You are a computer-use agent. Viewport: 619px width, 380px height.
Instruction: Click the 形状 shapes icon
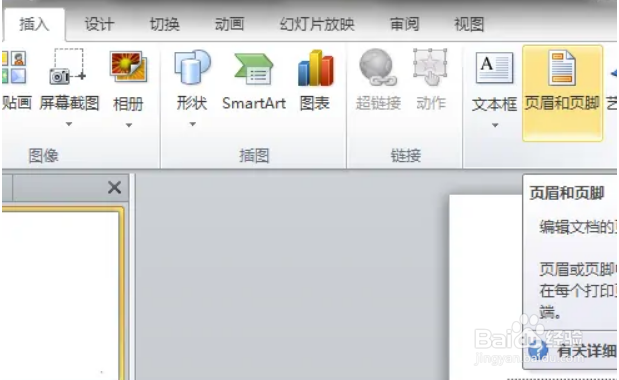pos(192,67)
